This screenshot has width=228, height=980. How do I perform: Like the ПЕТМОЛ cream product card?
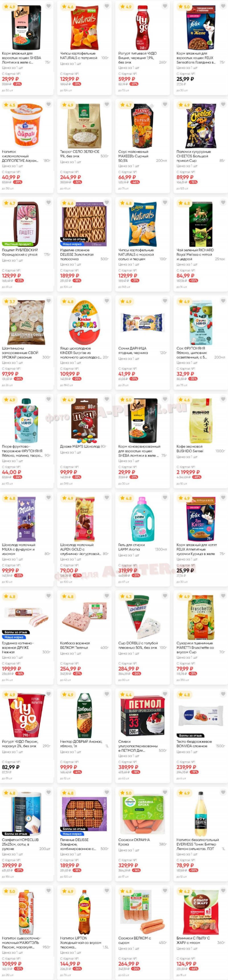click(x=165, y=694)
